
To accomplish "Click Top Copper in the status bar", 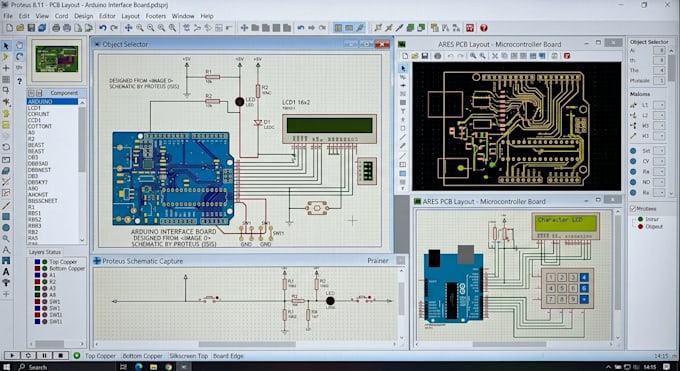I will 100,356.
